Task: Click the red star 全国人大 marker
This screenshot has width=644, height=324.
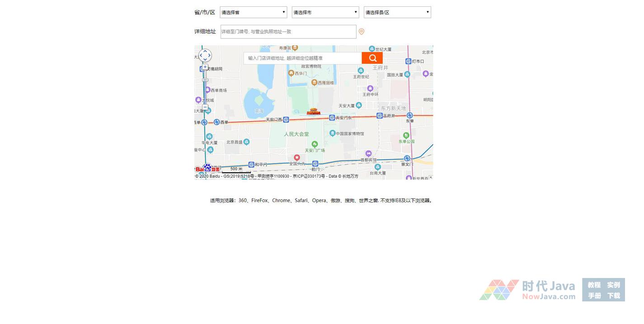Action: pyautogui.click(x=297, y=157)
